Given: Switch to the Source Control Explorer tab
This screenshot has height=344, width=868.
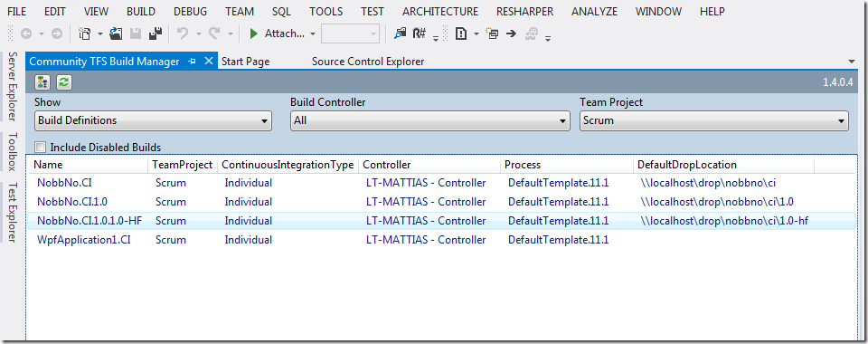Looking at the screenshot, I should tap(368, 62).
